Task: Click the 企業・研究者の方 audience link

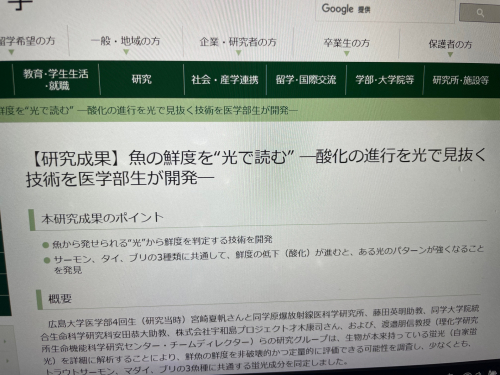Action: click(238, 42)
